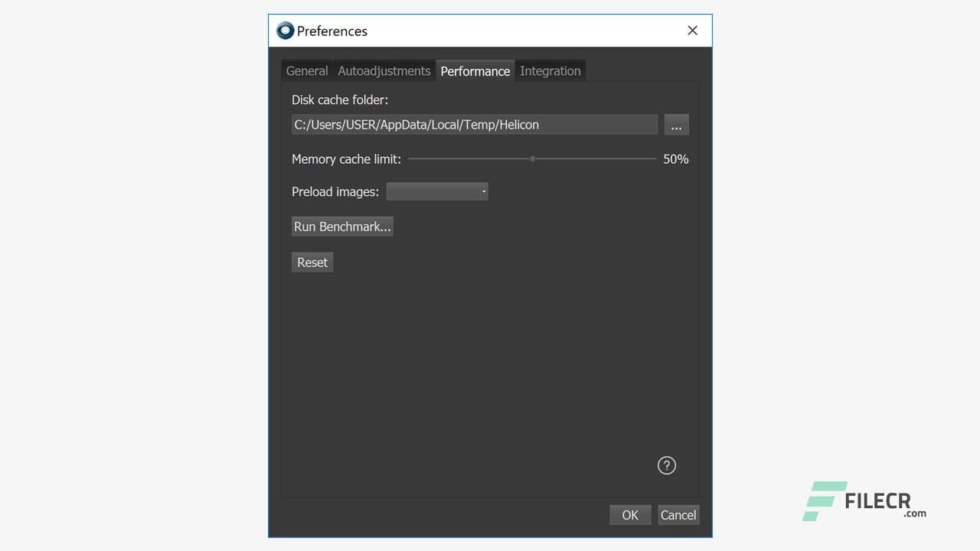Select the Integration tab
Viewport: 980px width, 551px height.
(550, 70)
